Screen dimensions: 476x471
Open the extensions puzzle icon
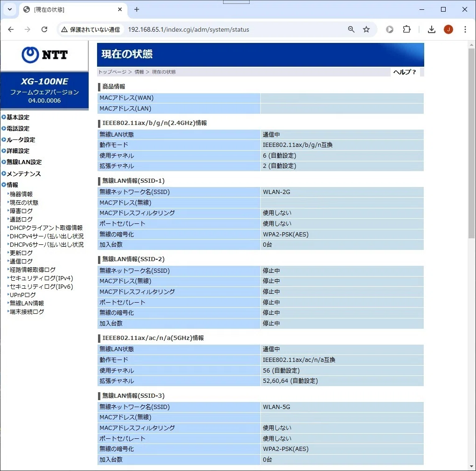coord(406,29)
